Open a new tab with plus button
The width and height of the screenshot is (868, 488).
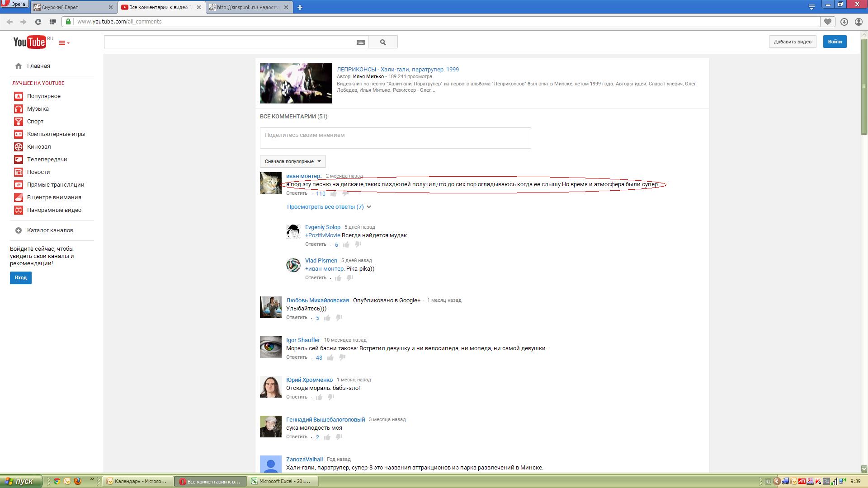tap(300, 7)
